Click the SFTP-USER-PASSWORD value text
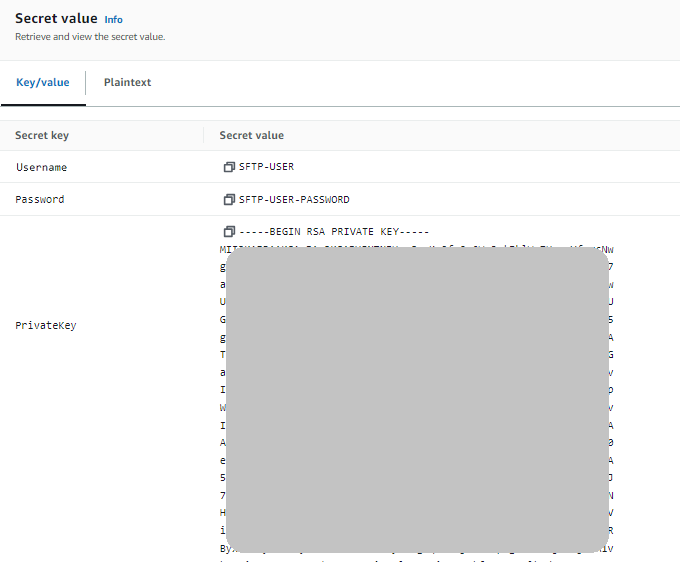The image size is (680, 562). [x=294, y=199]
